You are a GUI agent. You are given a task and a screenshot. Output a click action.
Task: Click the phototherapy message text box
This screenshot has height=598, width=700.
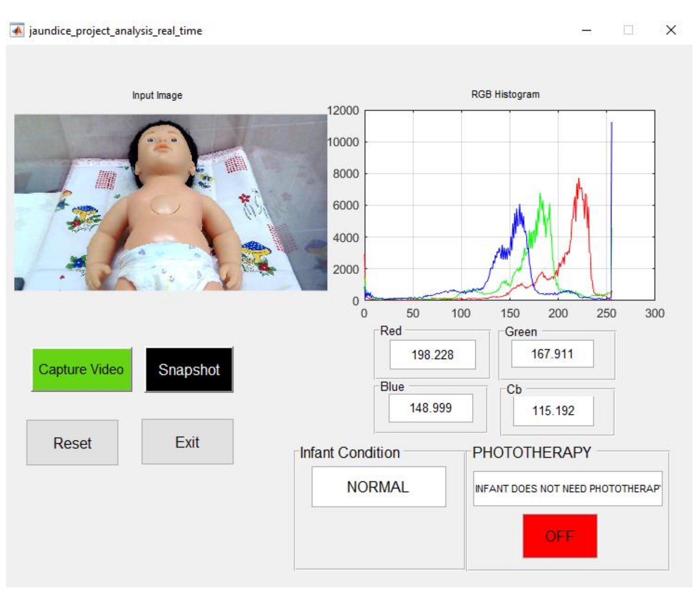coord(567,489)
